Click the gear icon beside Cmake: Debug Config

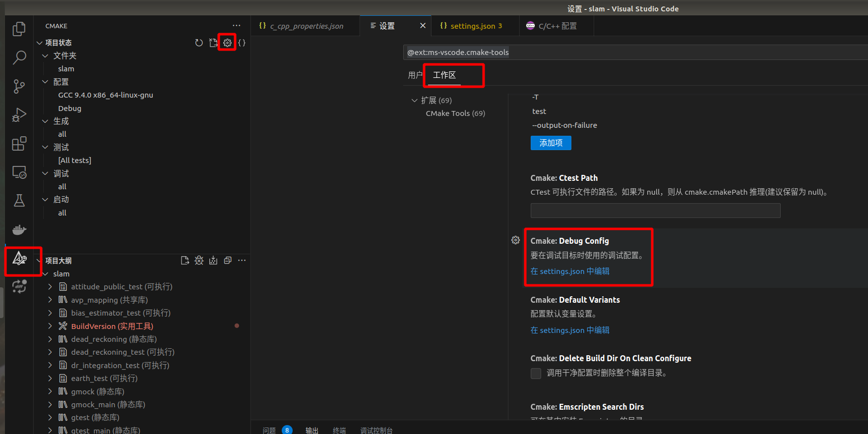pyautogui.click(x=516, y=240)
